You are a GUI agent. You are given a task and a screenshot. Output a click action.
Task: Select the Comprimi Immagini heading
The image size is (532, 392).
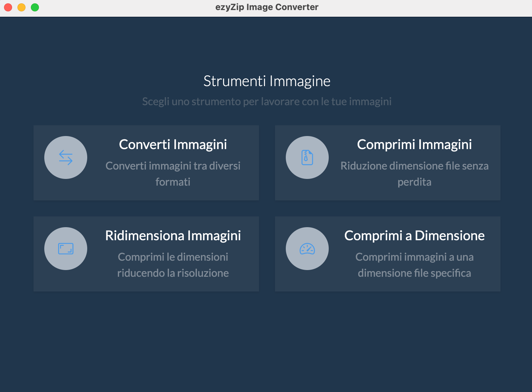[414, 144]
